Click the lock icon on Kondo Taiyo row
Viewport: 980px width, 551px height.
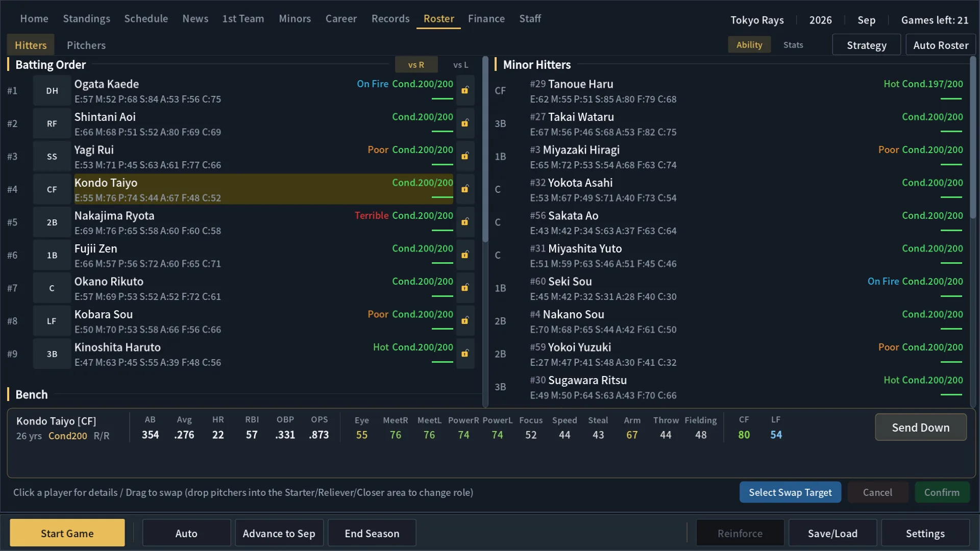pos(465,189)
